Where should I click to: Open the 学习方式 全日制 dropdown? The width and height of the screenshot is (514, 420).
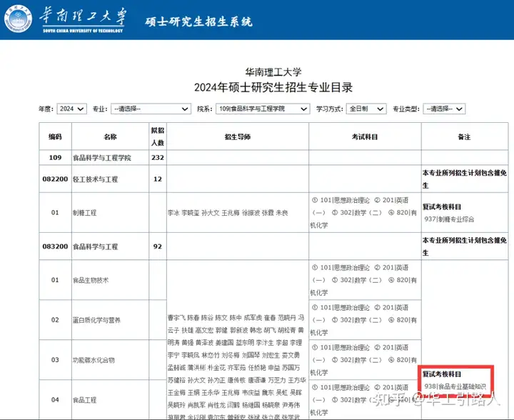[366, 109]
